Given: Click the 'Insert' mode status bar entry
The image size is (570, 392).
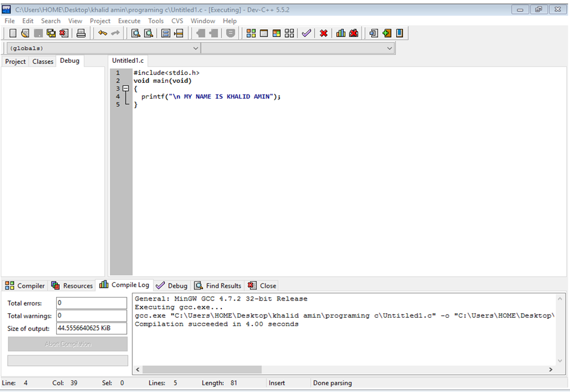Looking at the screenshot, I should pos(277,383).
